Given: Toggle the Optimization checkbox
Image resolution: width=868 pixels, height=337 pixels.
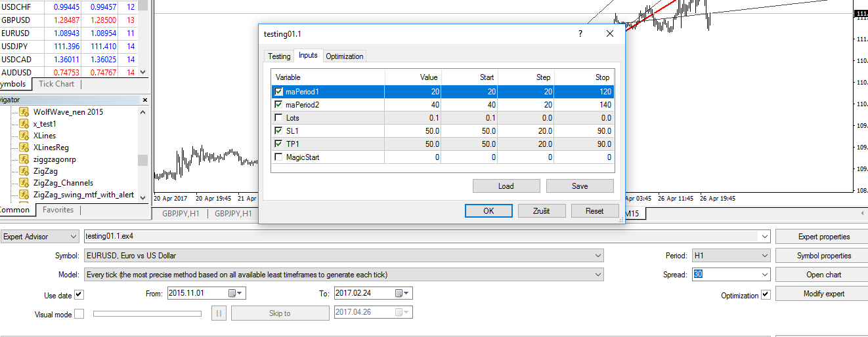Looking at the screenshot, I should click(x=766, y=295).
